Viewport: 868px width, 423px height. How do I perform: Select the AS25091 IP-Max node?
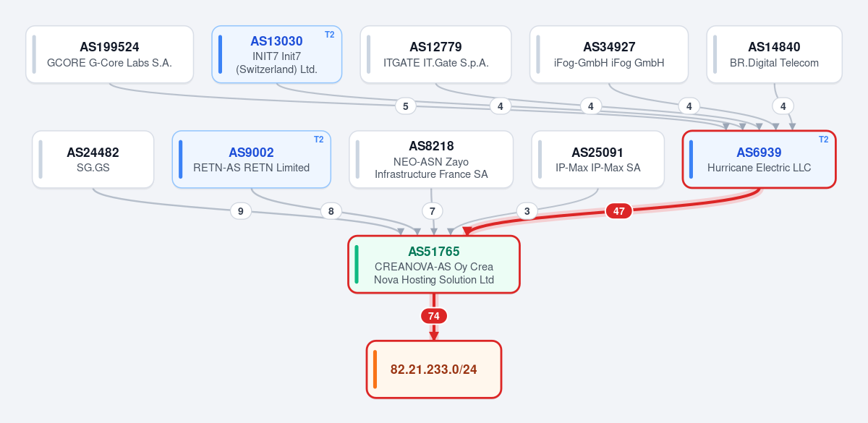click(597, 159)
